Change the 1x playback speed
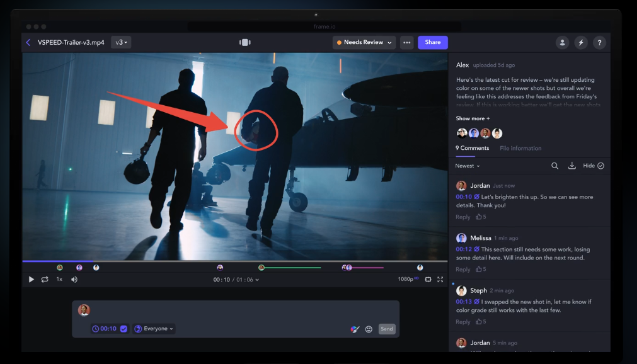Screen dimensions: 637x364 tap(59, 279)
